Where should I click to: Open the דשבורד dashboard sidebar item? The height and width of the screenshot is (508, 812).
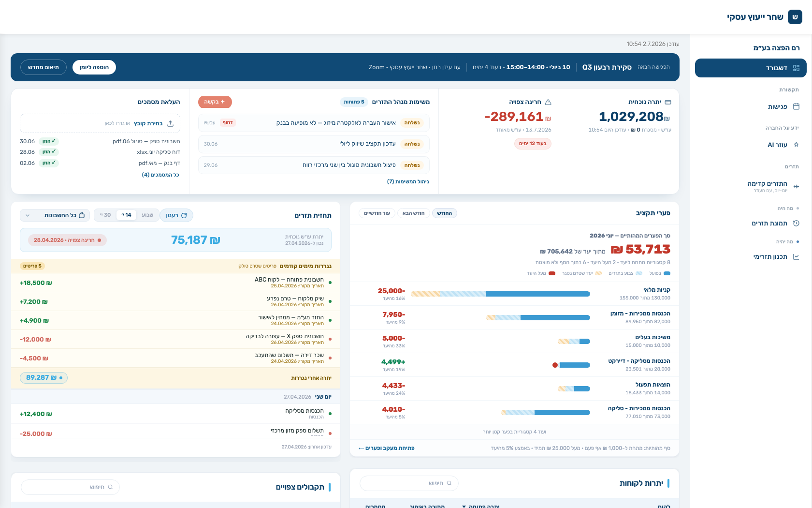[x=751, y=68]
